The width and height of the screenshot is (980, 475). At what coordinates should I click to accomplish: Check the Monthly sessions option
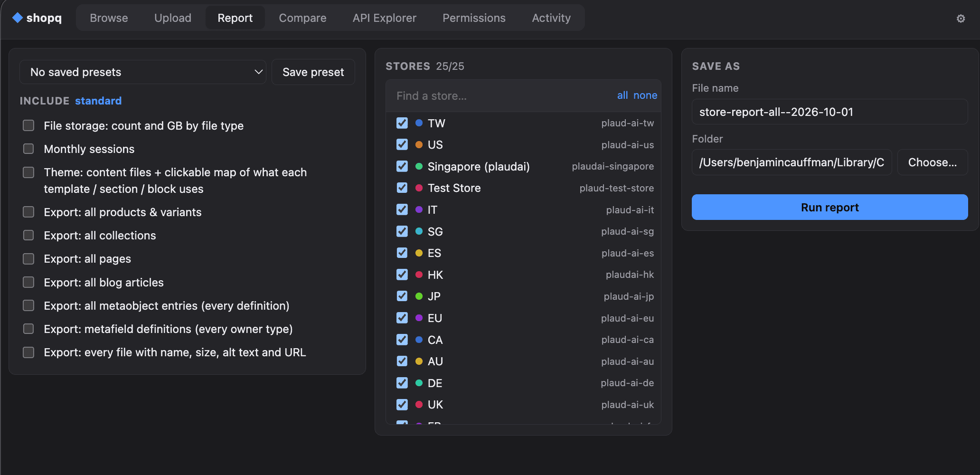pos(28,149)
